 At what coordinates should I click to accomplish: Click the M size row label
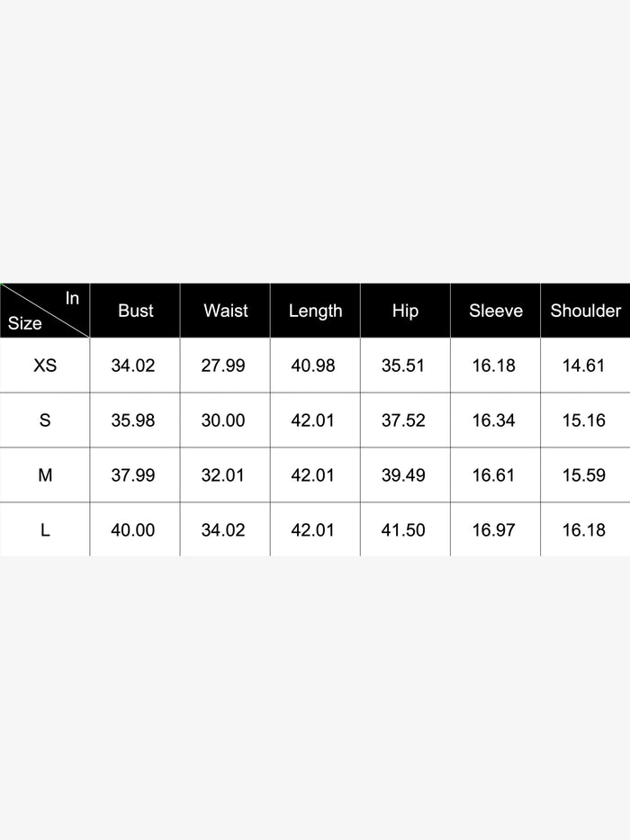(x=45, y=475)
